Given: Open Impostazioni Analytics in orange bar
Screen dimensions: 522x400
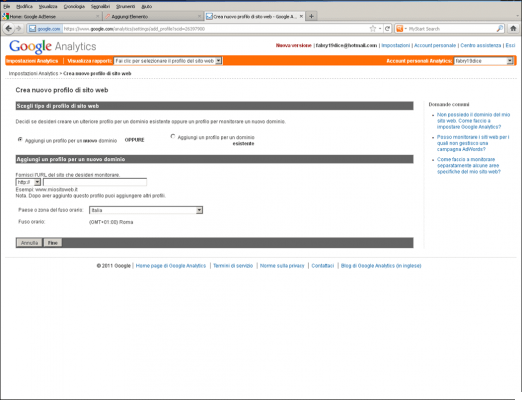Looking at the screenshot, I should 32,61.
